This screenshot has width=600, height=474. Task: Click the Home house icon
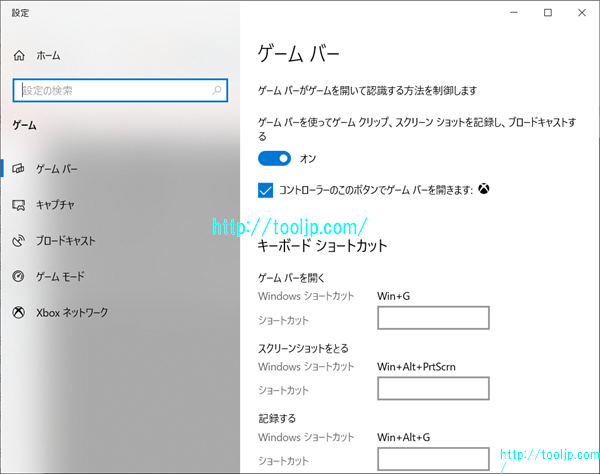[x=19, y=55]
